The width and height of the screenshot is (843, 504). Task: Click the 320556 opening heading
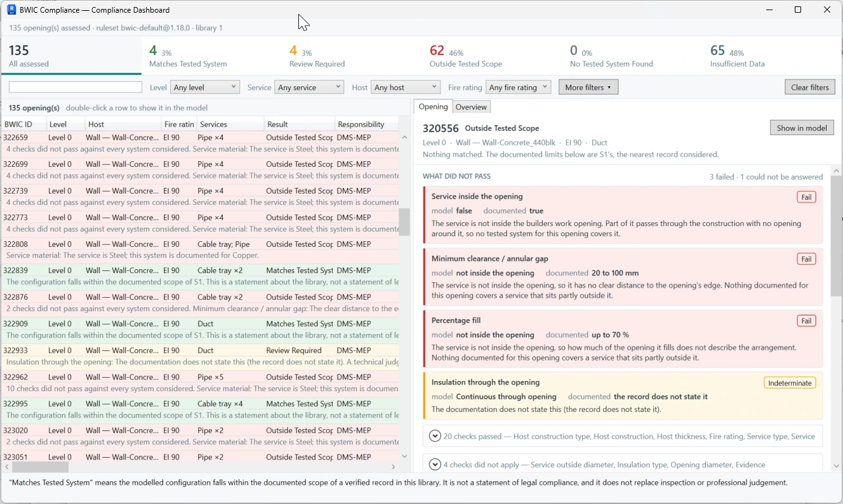(x=440, y=128)
